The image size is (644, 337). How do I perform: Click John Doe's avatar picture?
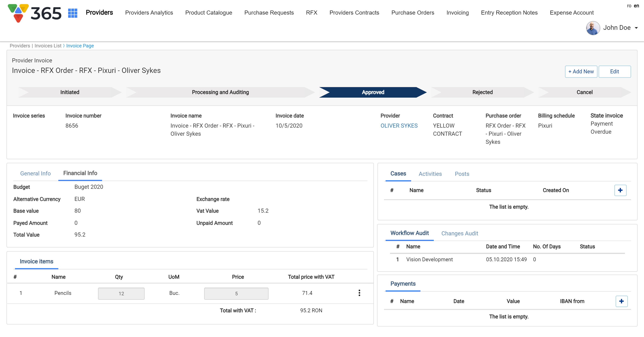pyautogui.click(x=593, y=28)
